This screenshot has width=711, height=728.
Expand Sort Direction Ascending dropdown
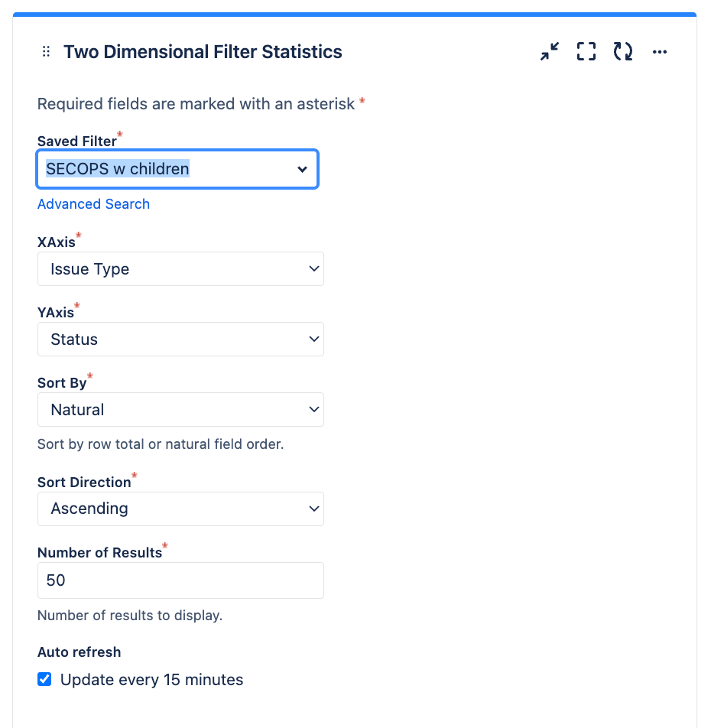tap(180, 509)
